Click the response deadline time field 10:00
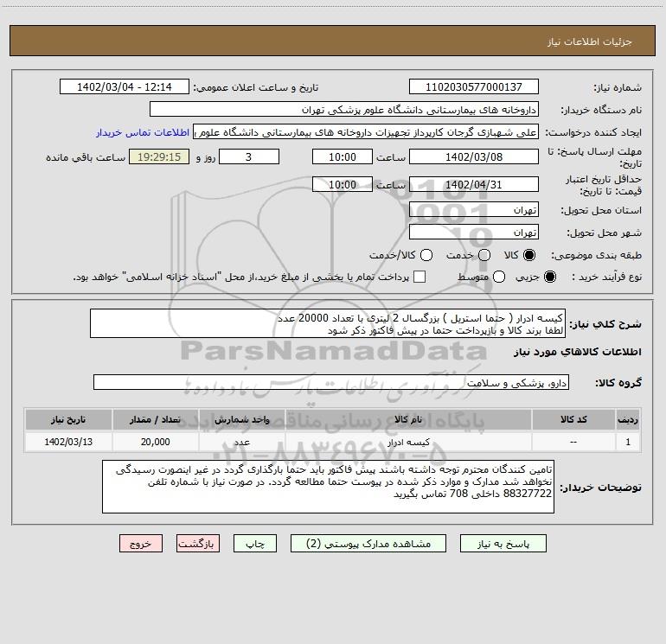Viewport: 666px width, 644px height. (x=343, y=156)
